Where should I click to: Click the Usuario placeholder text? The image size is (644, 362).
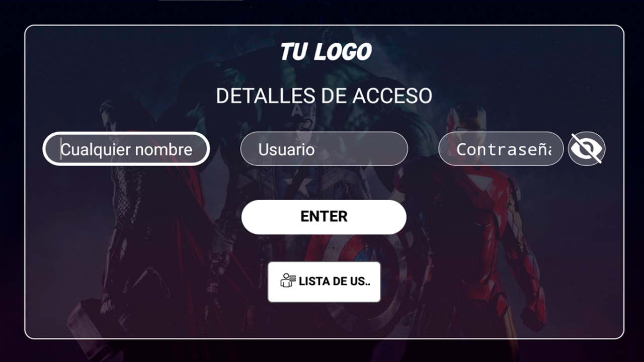pos(286,149)
